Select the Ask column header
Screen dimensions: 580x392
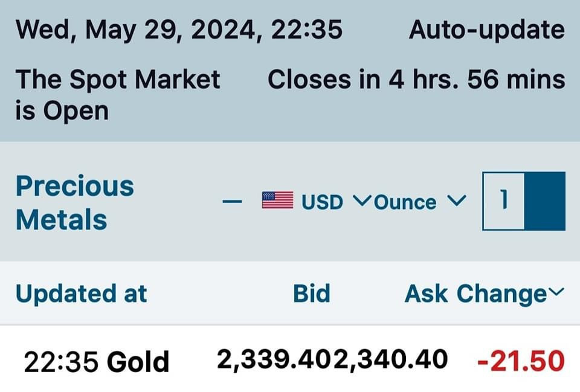coord(426,294)
